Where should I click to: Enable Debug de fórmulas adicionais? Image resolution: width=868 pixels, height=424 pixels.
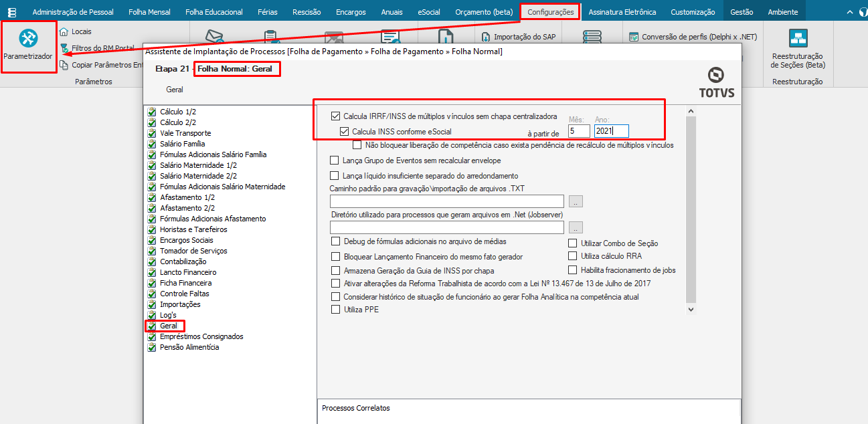click(x=336, y=241)
